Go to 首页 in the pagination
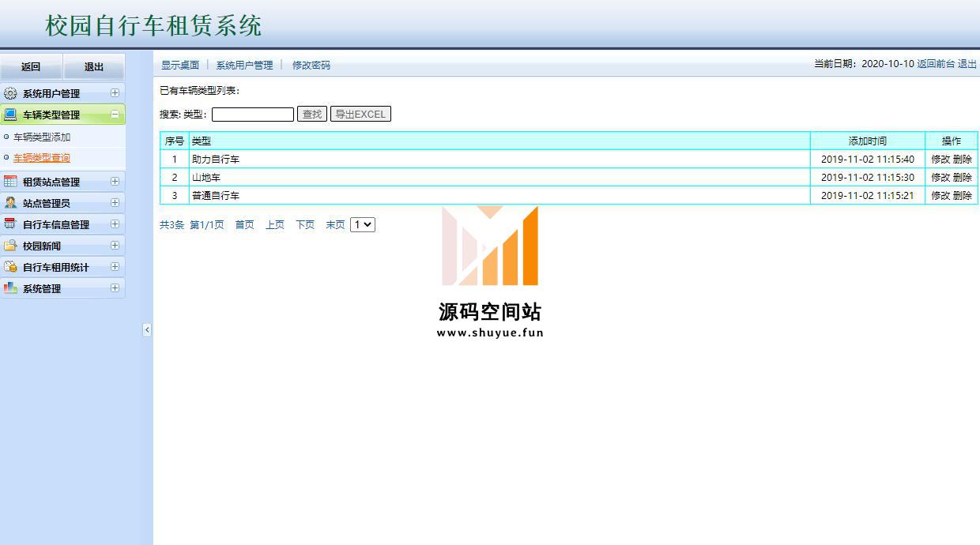This screenshot has width=980, height=545. coord(245,224)
